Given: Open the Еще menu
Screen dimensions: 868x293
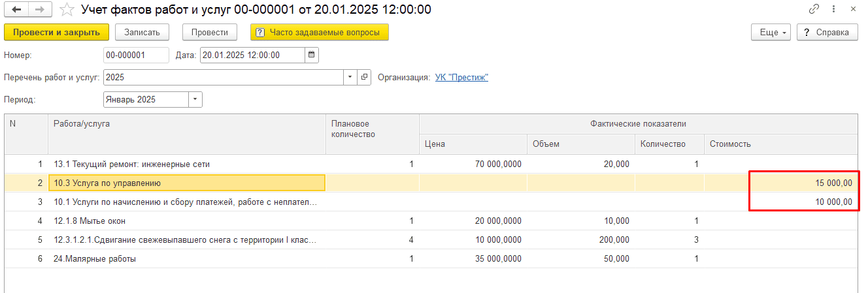Looking at the screenshot, I should (x=771, y=32).
